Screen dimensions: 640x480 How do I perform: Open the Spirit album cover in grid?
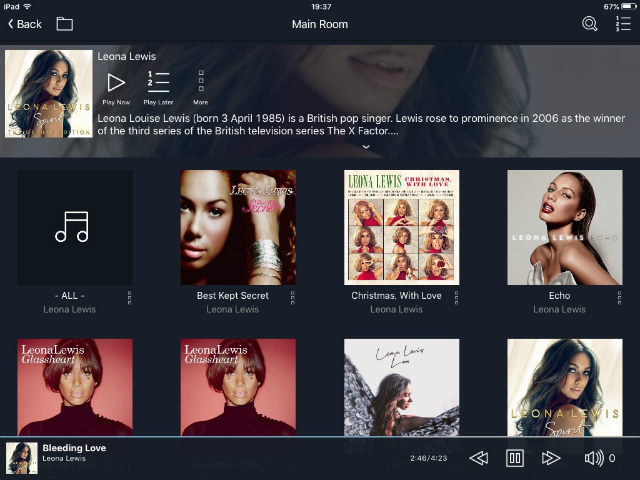pos(565,387)
